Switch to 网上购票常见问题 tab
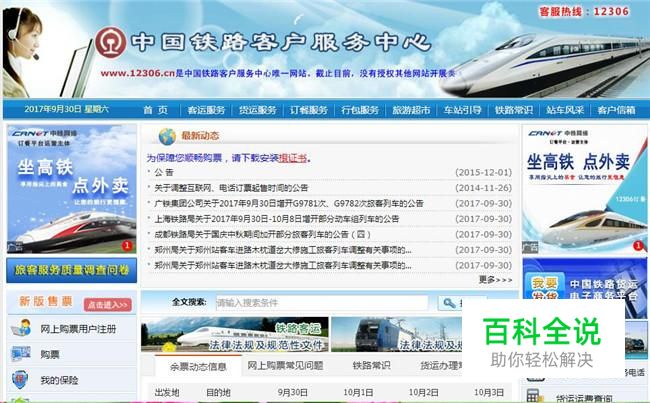This screenshot has height=403, width=650. [x=285, y=365]
